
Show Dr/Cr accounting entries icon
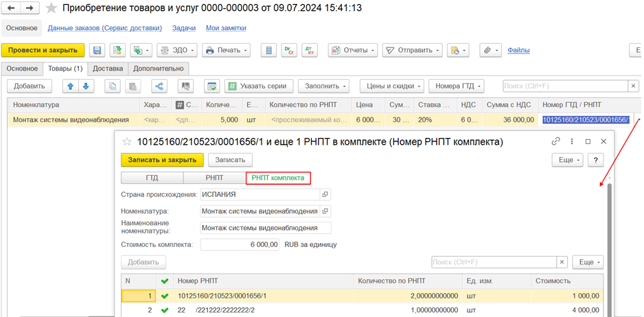tap(289, 50)
